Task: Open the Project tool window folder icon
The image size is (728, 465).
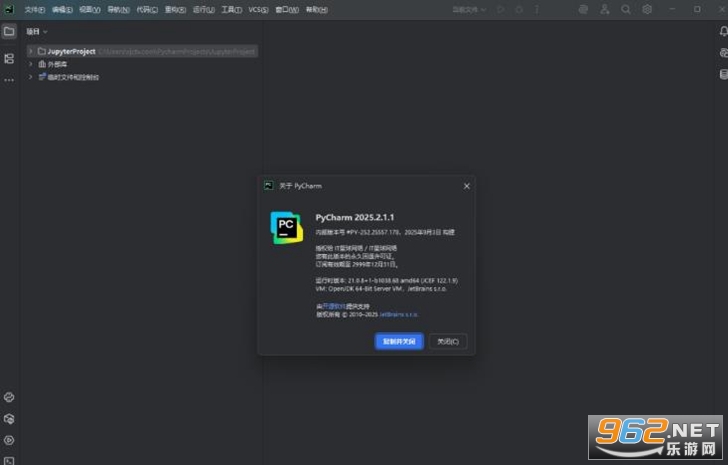Action: [x=9, y=32]
